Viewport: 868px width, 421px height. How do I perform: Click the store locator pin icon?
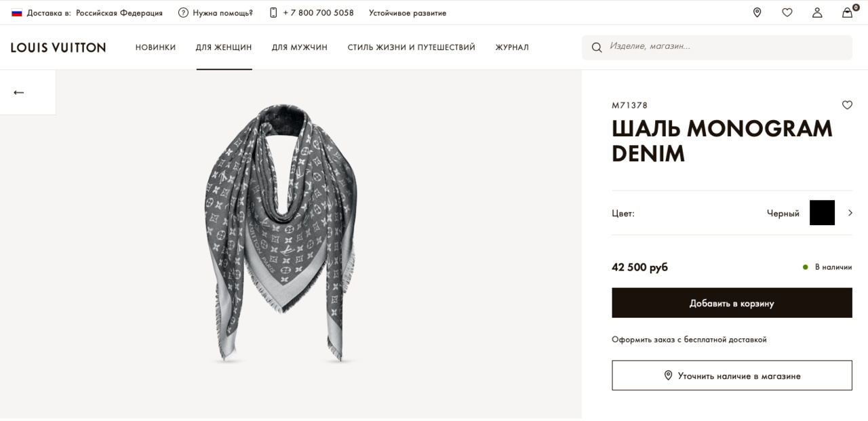[757, 12]
